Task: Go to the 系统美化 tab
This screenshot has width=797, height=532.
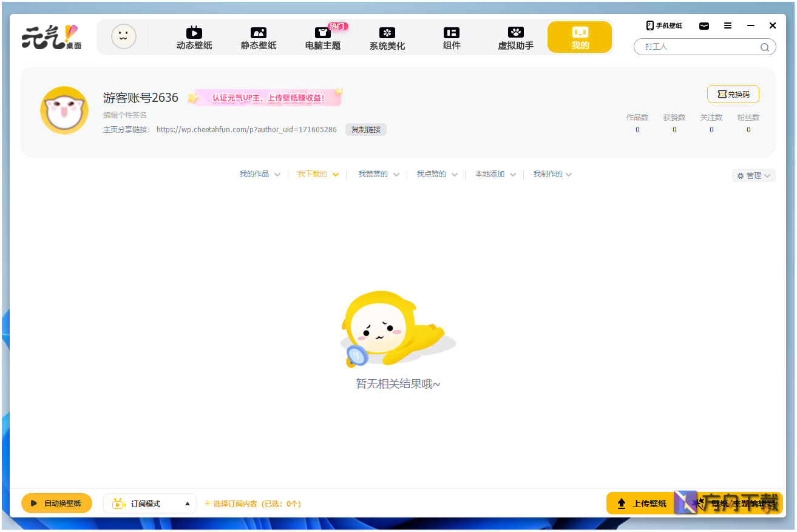Action: [x=387, y=38]
